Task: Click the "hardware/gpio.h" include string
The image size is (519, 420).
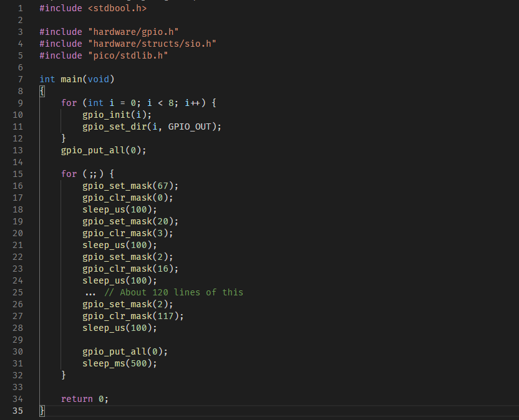Action: point(133,32)
